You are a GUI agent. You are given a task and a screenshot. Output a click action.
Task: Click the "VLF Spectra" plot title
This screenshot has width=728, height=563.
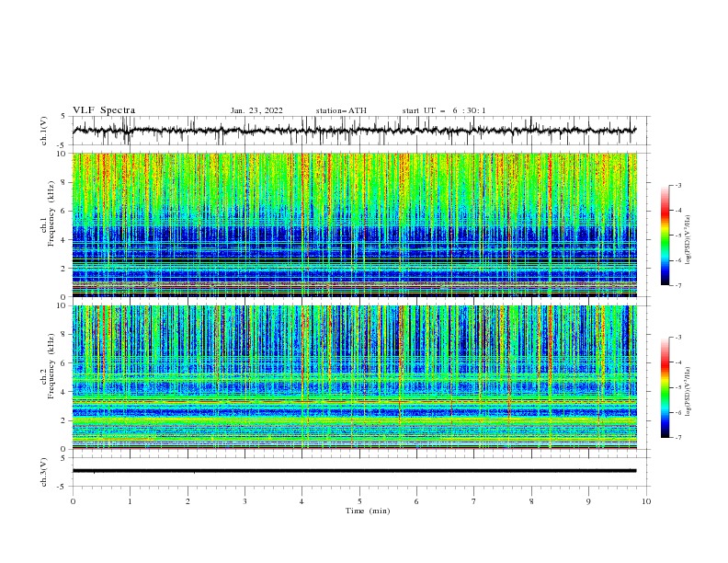click(x=104, y=110)
